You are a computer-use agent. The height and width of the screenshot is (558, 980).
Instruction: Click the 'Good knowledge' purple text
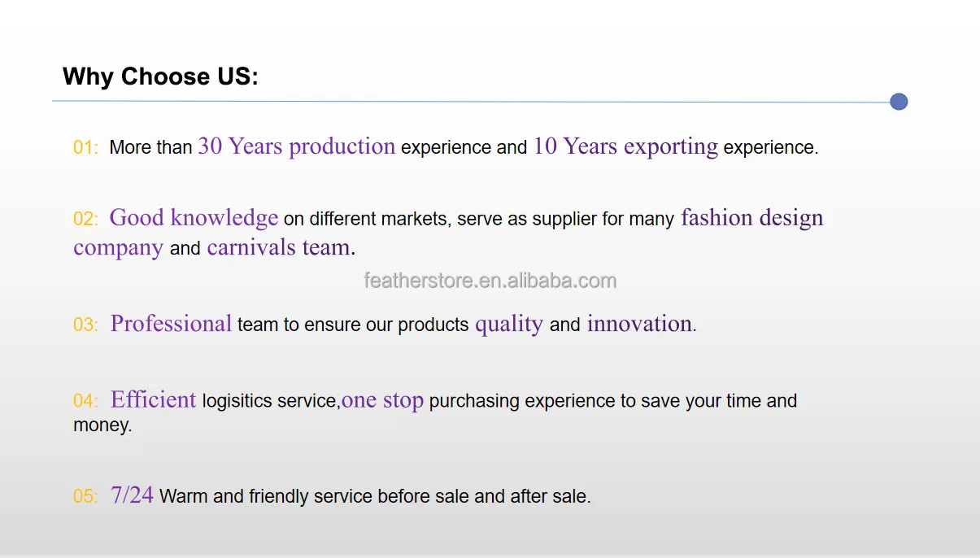pos(194,218)
